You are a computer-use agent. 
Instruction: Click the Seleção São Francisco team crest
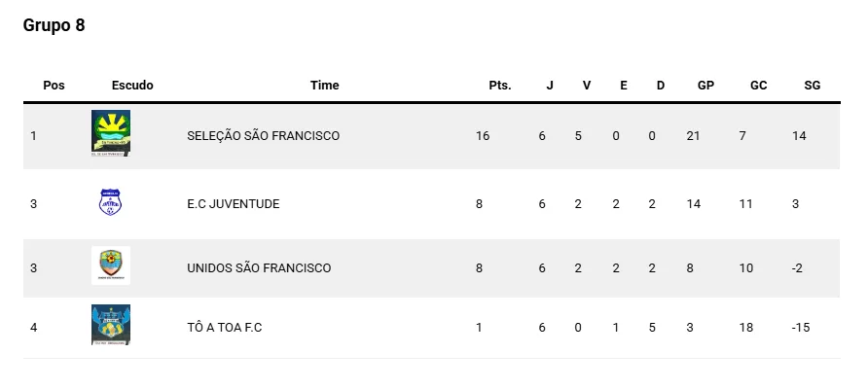110,133
